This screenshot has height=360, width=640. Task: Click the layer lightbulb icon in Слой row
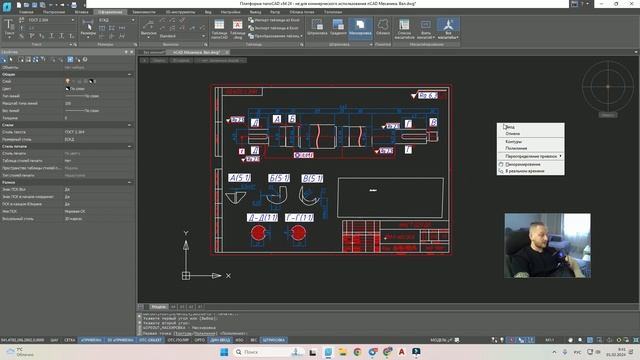tap(67, 81)
